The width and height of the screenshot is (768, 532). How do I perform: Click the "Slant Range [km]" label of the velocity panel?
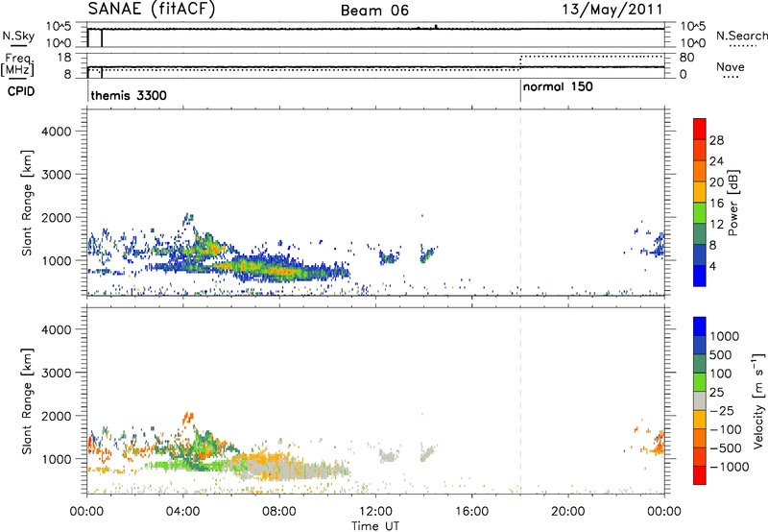[x=27, y=401]
